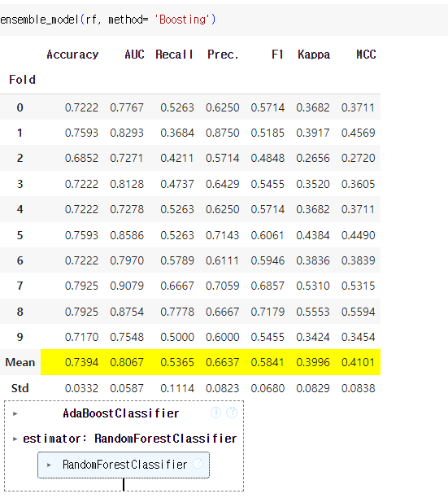Click fold 5 AUC value 0.8586

pos(127,235)
